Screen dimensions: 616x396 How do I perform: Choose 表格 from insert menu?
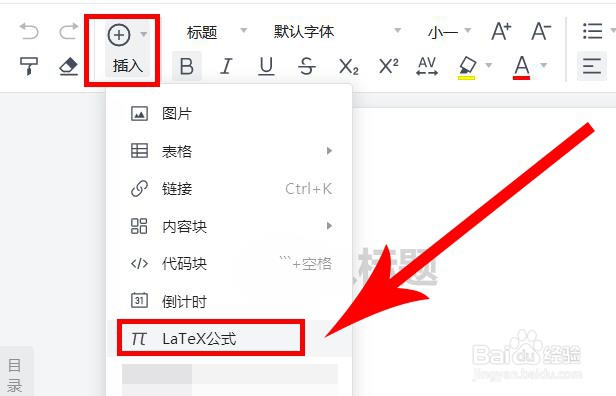(x=229, y=151)
